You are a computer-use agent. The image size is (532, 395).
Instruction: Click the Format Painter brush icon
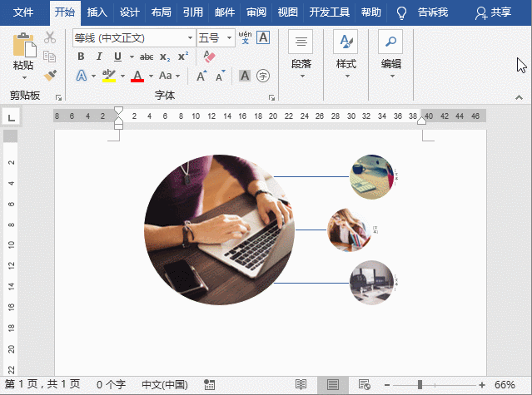coord(50,75)
